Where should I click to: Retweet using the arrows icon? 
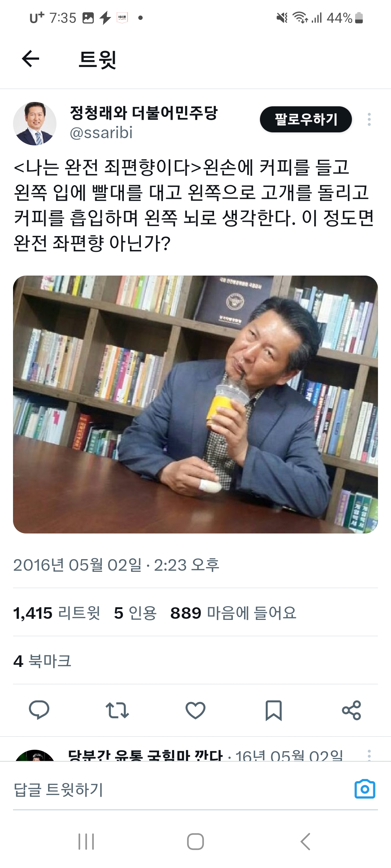pos(117,710)
